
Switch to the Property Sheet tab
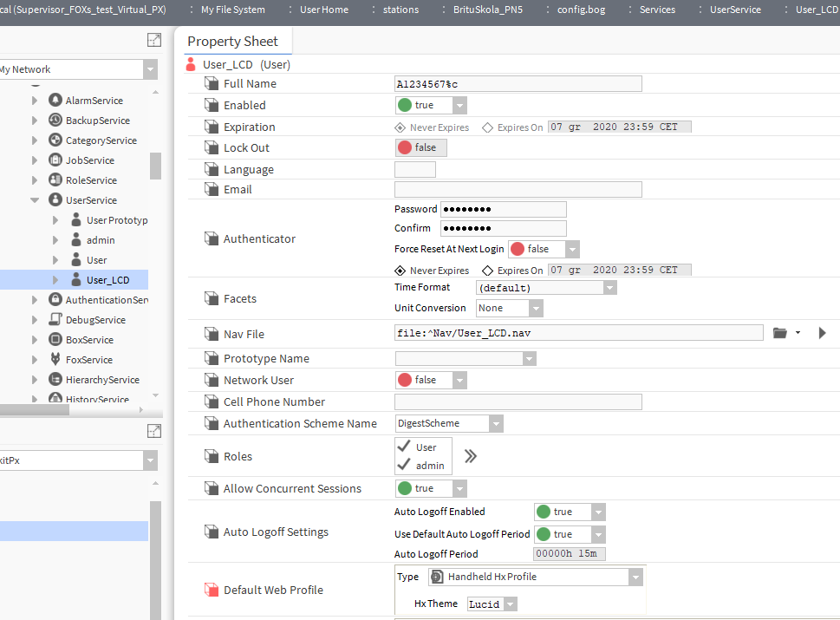[x=232, y=41]
